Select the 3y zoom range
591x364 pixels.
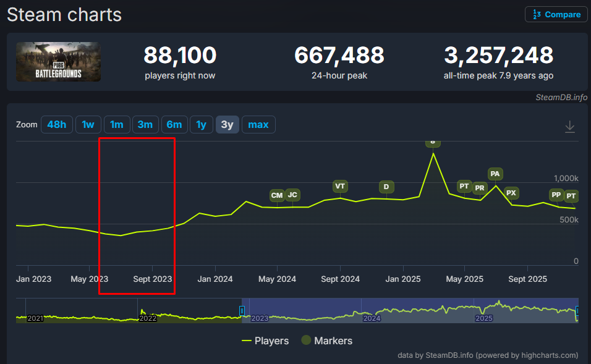[227, 125]
